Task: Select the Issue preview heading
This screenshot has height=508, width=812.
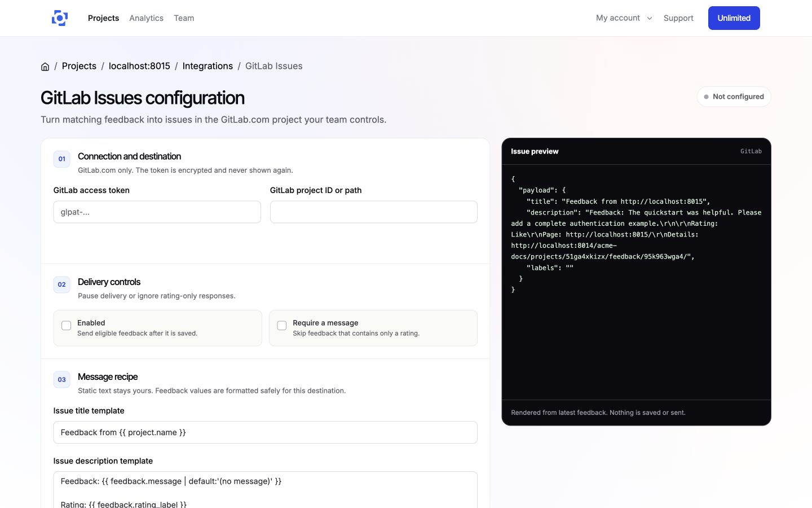Action: 535,151
